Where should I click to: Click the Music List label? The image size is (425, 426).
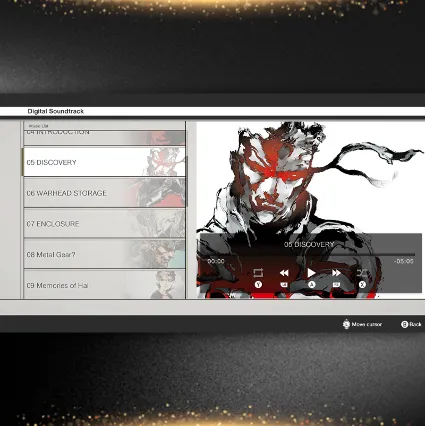pyautogui.click(x=38, y=126)
